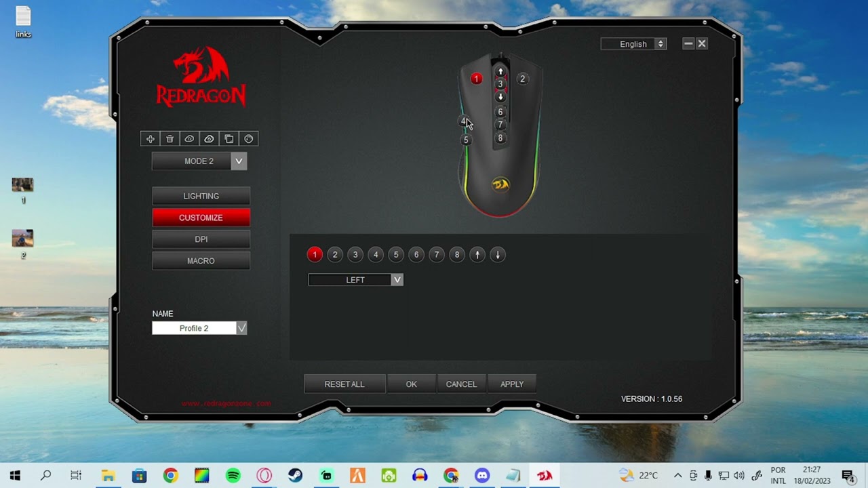Choose button 4 in the selector row
868x488 pixels.
[376, 255]
